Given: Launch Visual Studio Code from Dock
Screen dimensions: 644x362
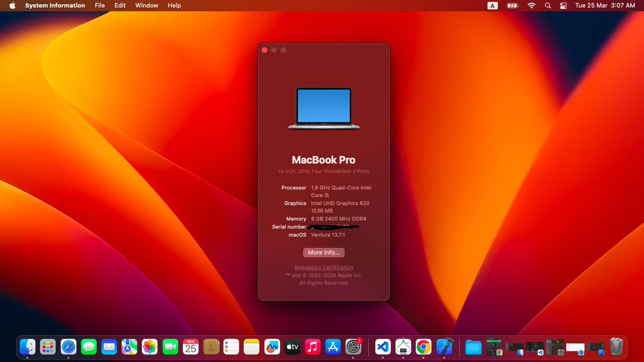Looking at the screenshot, I should (383, 347).
